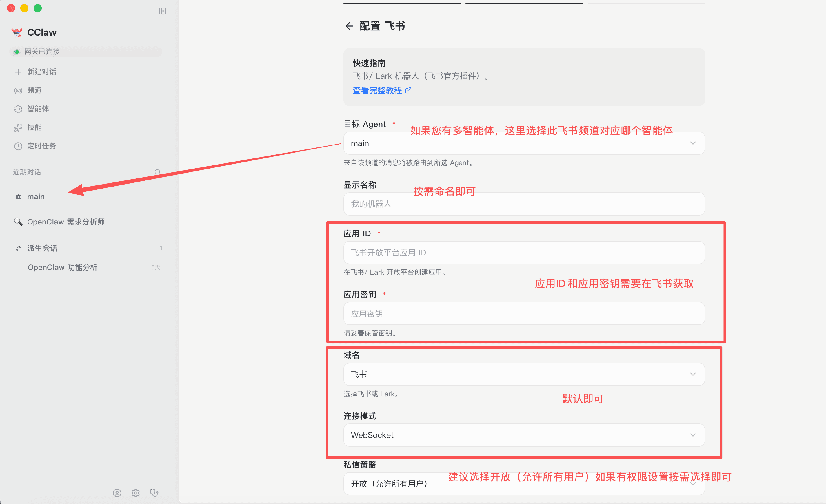Click the branch icon beside 派生会话
Screen dimensions: 826x504
point(19,248)
